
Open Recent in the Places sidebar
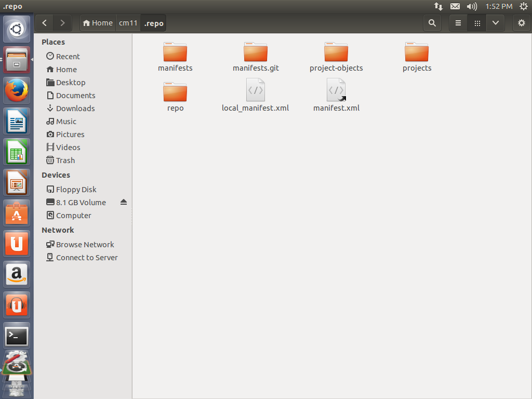[83, 56]
